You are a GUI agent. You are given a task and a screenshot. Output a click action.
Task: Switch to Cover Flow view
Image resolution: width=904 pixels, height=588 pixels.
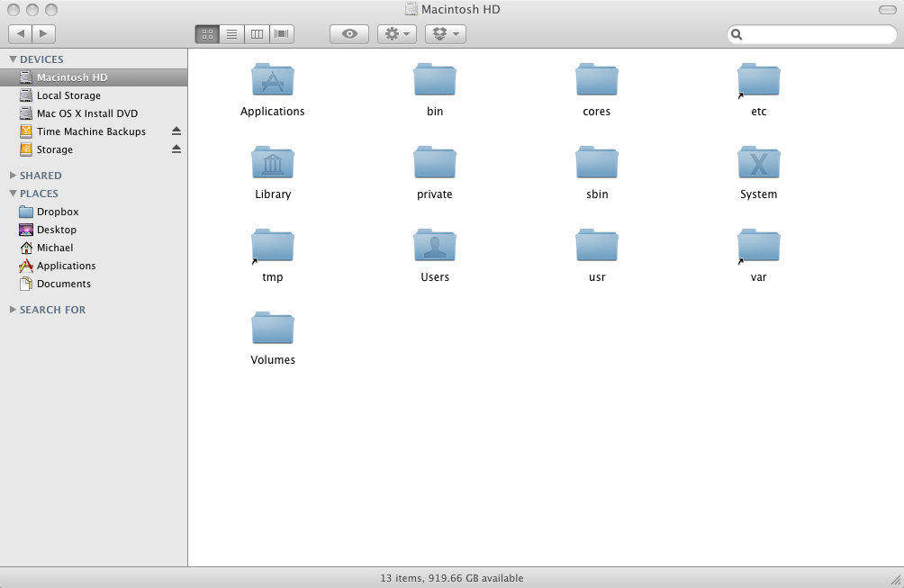tap(281, 33)
